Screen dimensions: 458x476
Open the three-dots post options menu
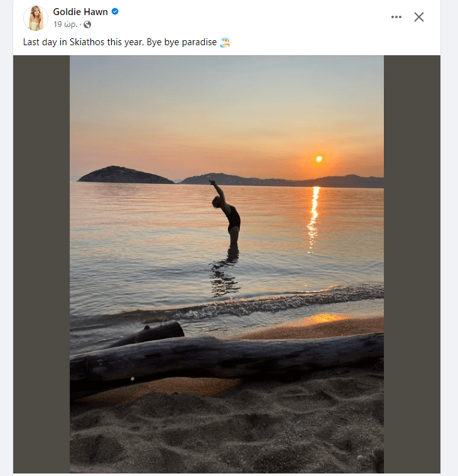click(396, 17)
